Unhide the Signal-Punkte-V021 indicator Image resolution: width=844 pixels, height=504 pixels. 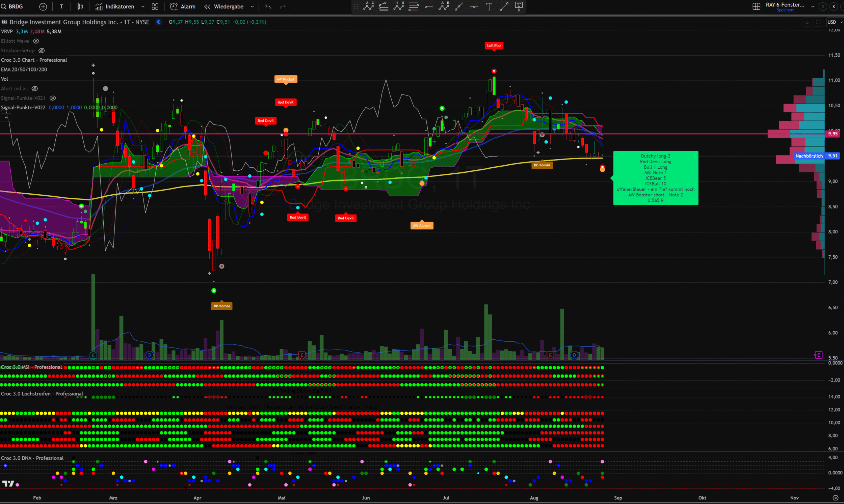(53, 98)
